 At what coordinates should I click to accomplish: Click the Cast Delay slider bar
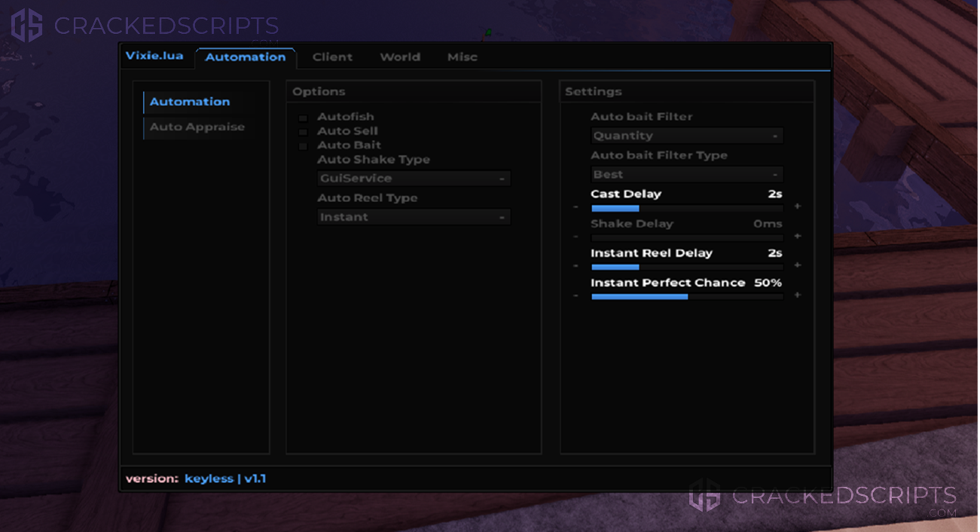point(687,208)
